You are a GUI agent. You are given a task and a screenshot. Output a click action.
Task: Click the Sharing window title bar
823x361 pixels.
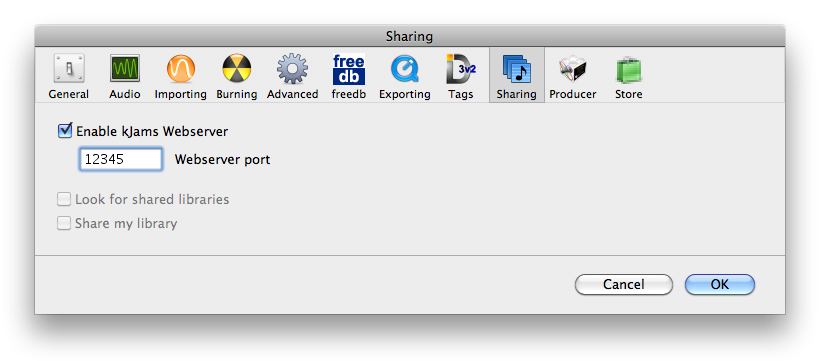click(x=409, y=36)
